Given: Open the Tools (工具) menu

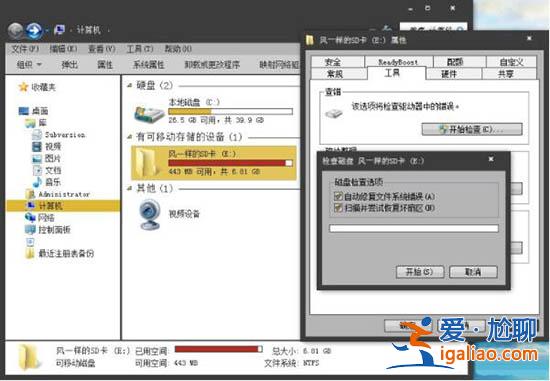Looking at the screenshot, I should click(140, 49).
